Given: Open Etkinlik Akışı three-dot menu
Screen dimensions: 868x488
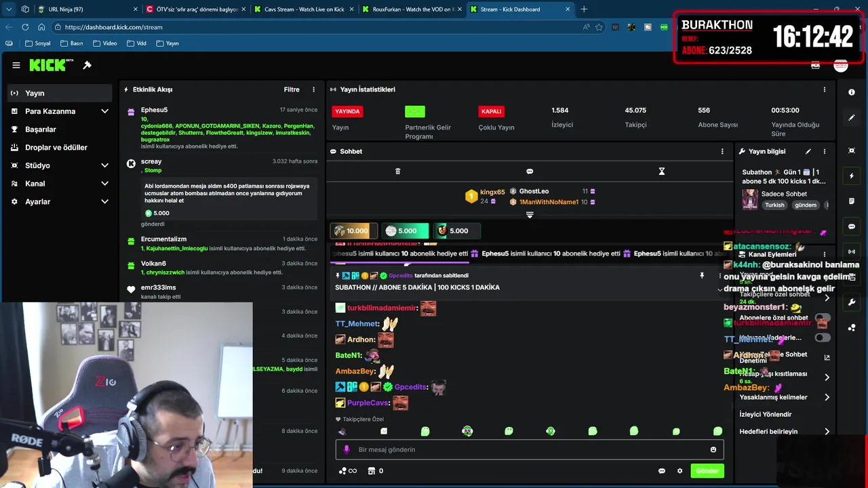Looking at the screenshot, I should pyautogui.click(x=313, y=89).
